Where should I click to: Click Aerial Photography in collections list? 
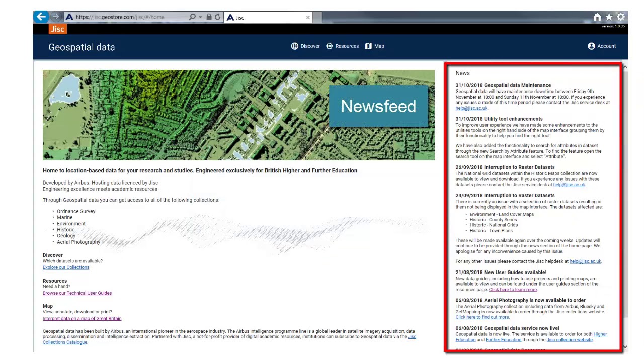[78, 242]
